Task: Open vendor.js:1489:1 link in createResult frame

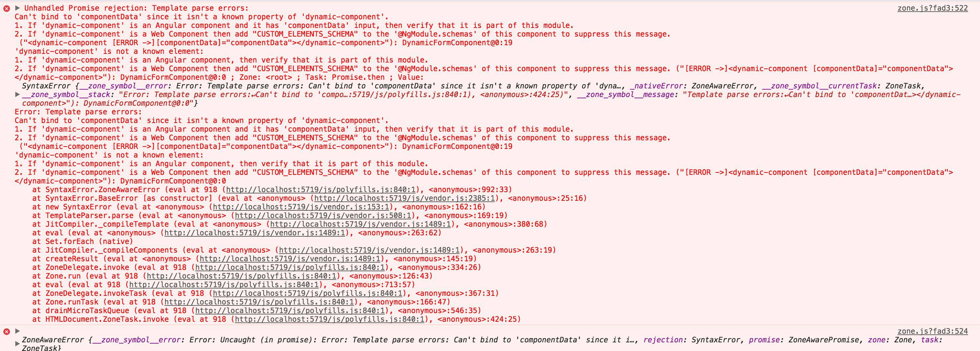Action: (x=290, y=259)
